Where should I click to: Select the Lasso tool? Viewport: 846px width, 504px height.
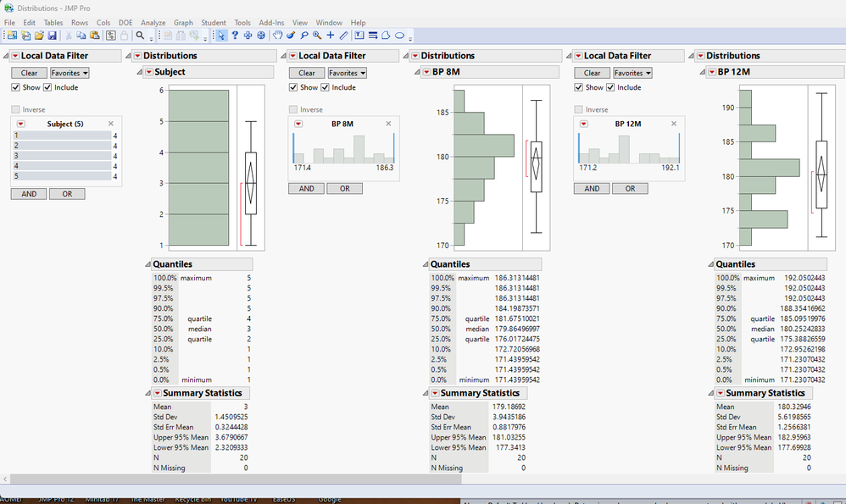[x=304, y=36]
